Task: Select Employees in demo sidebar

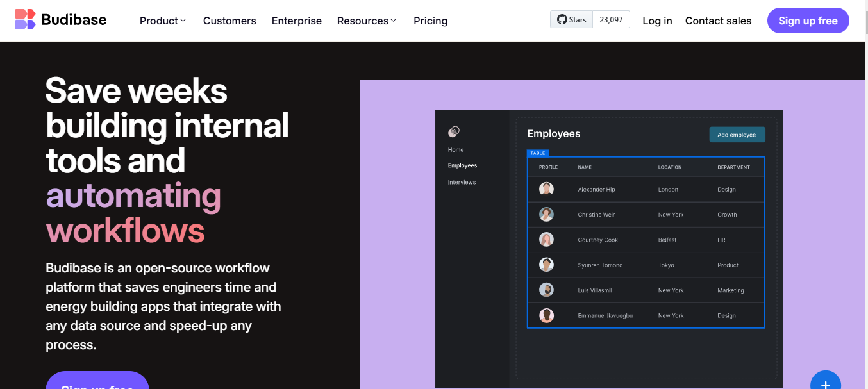Action: pos(462,165)
